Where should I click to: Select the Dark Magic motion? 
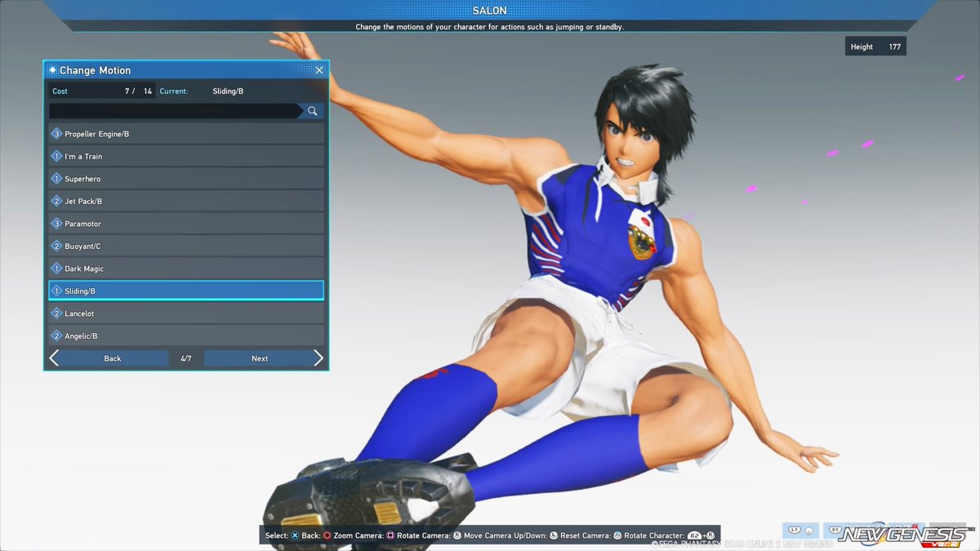point(186,269)
